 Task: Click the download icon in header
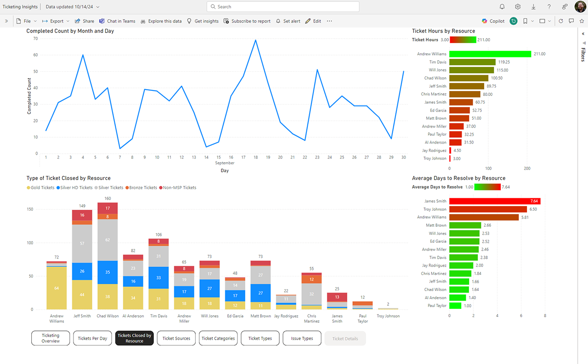[533, 7]
